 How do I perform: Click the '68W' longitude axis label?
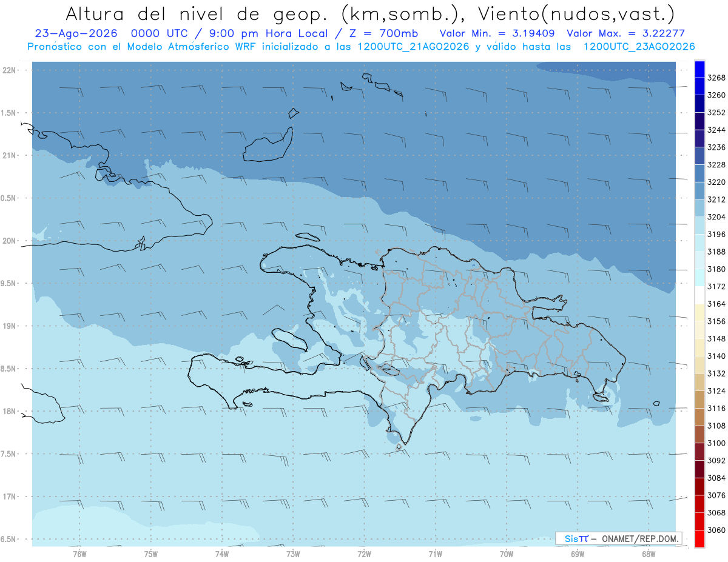tap(649, 554)
